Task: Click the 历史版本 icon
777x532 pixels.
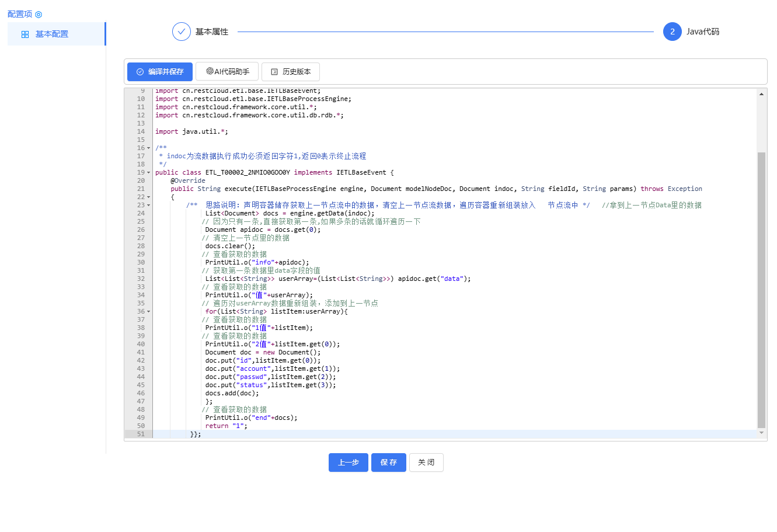Action: [x=274, y=72]
